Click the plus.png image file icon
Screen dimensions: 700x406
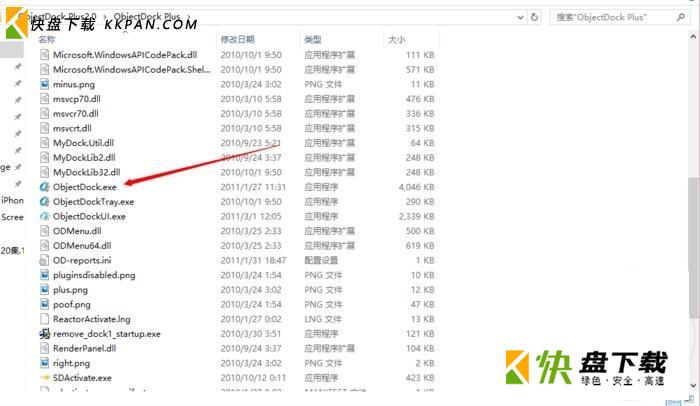click(44, 290)
